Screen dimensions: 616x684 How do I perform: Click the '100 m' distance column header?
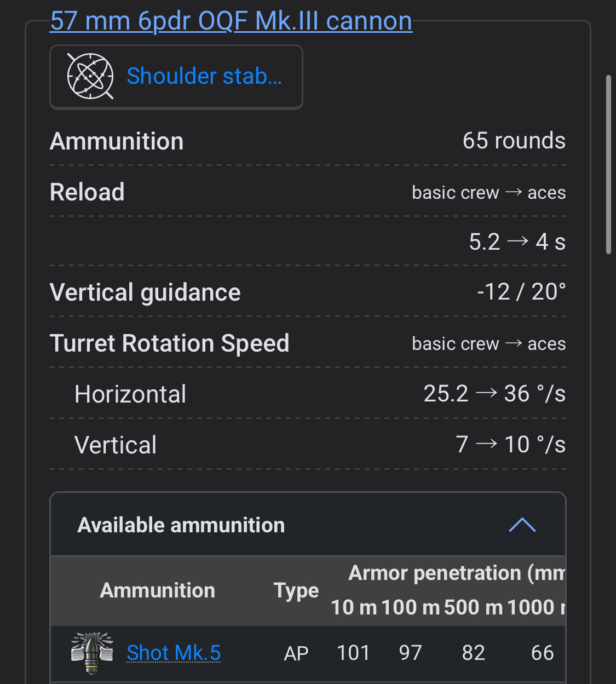pyautogui.click(x=411, y=607)
